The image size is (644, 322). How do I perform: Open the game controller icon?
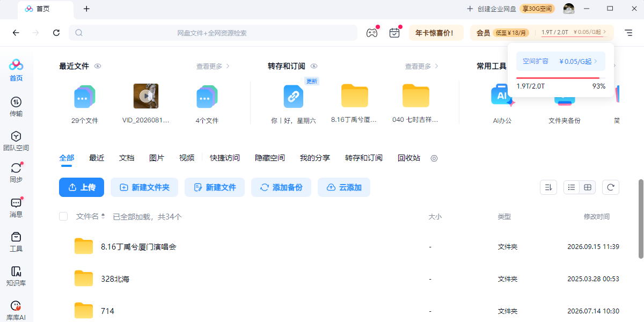point(372,33)
